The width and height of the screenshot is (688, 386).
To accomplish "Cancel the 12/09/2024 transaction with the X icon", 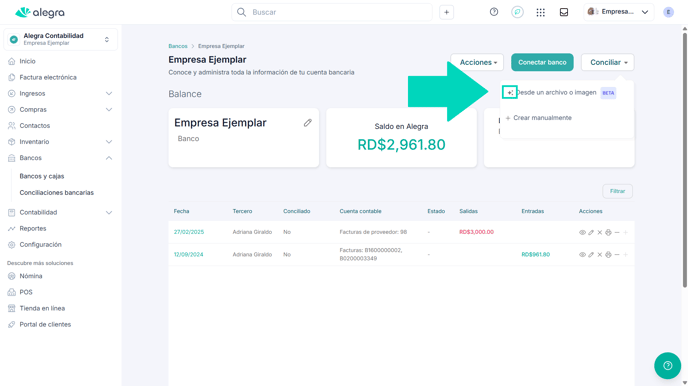I will pos(600,255).
